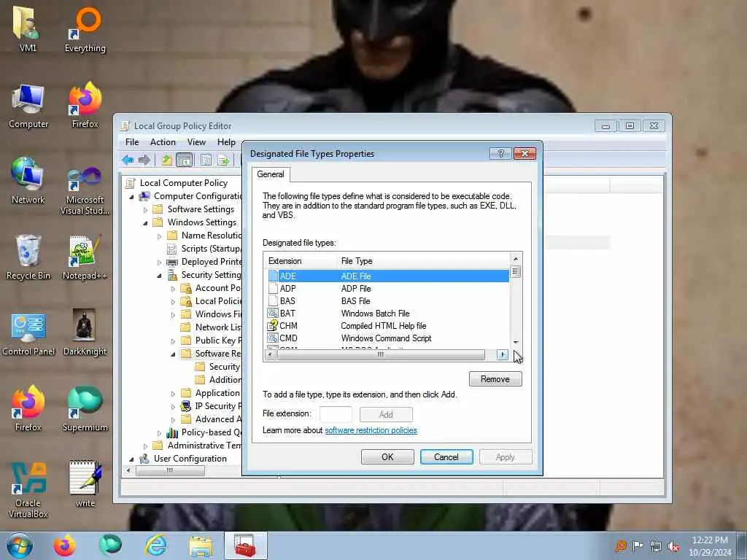Select the BAT Windows Batch File row

388,314
